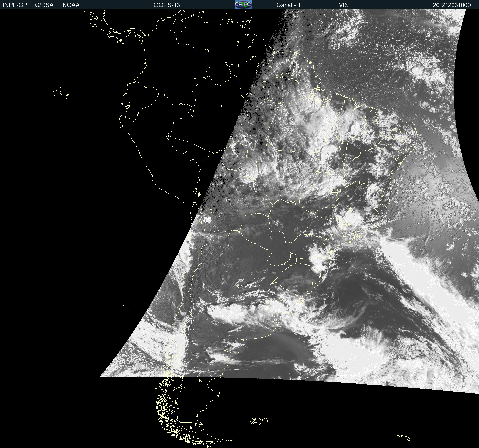Click the VIS label in the header
Screen dimensions: 479x448
click(x=344, y=5)
